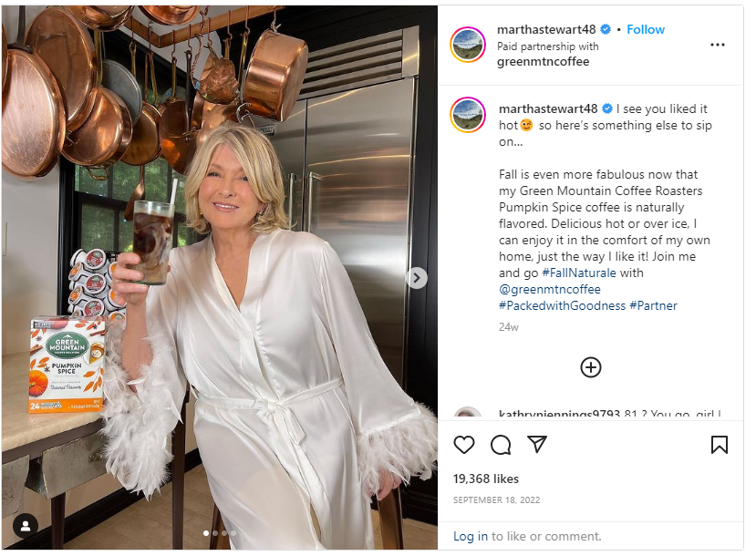View the 19,368 likes list

tap(486, 478)
